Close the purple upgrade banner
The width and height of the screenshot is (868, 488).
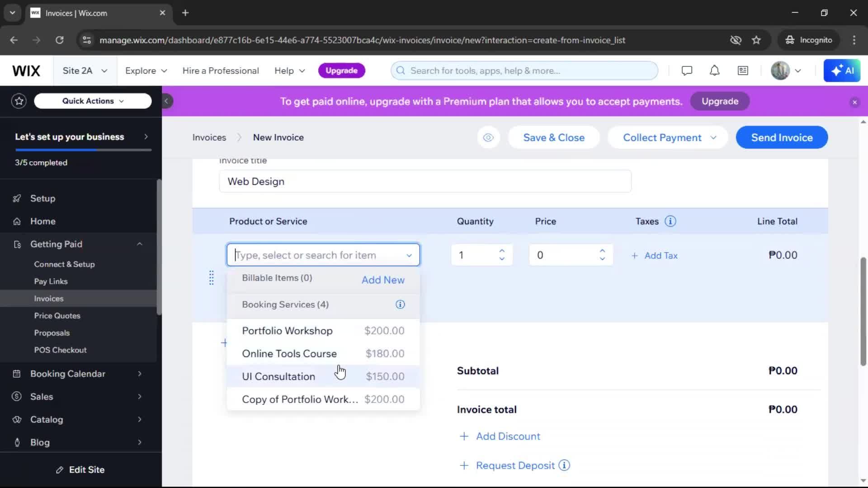pyautogui.click(x=854, y=102)
